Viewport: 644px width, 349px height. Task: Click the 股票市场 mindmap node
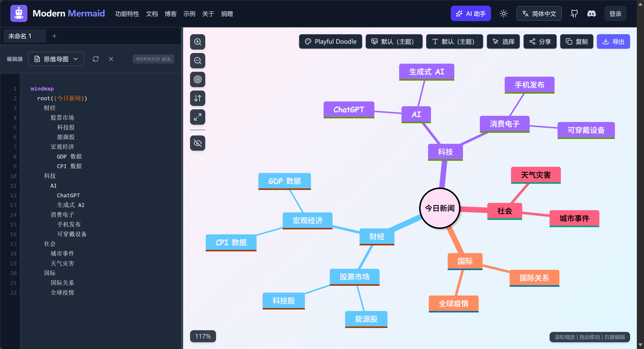[x=354, y=277]
